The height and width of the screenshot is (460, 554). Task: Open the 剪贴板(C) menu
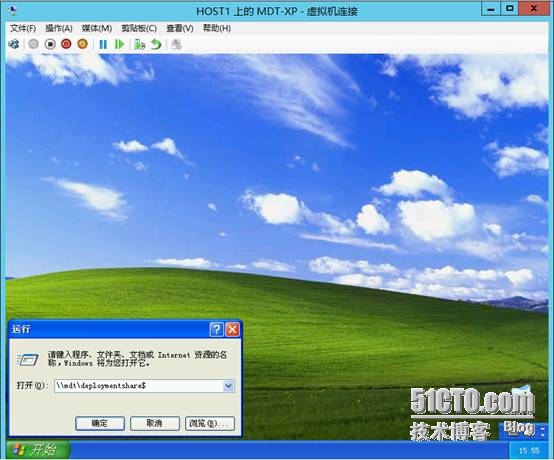pos(139,28)
